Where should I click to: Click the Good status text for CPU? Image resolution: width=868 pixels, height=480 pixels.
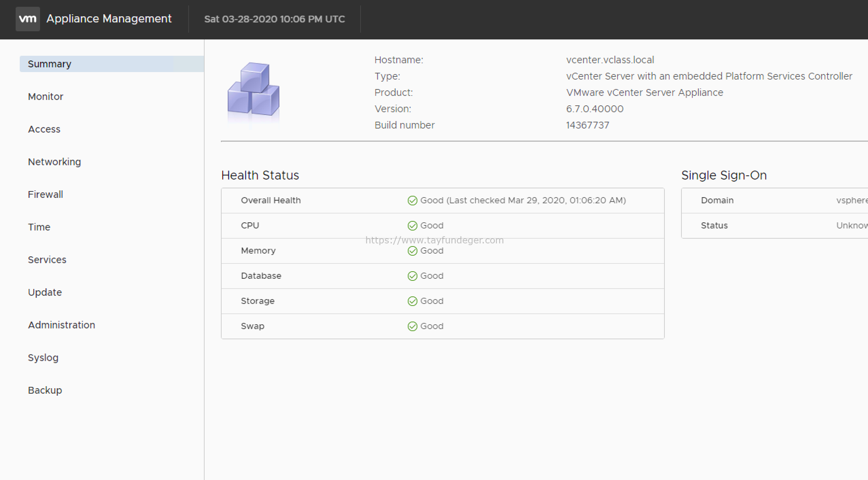click(432, 226)
